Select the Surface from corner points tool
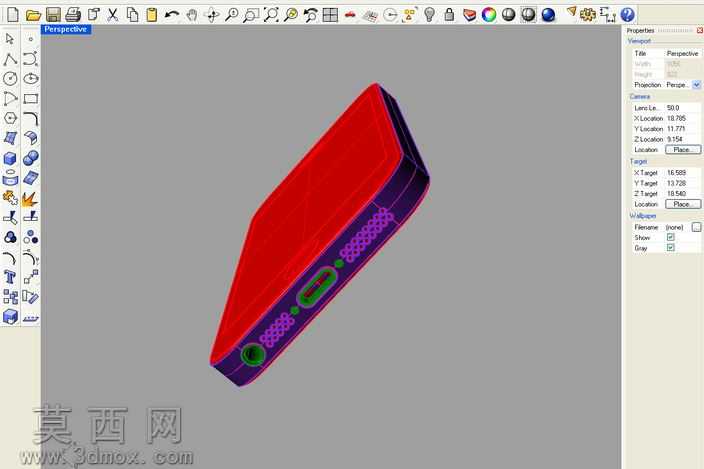 pos(10,138)
